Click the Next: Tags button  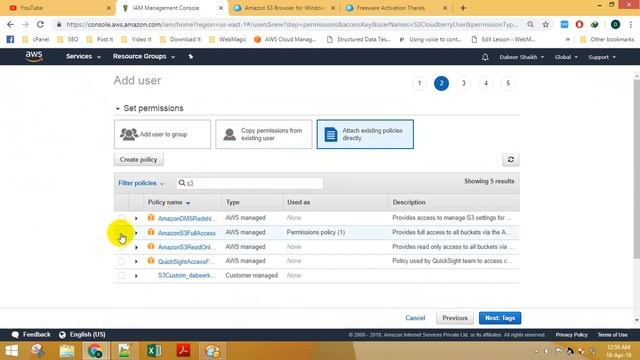pyautogui.click(x=500, y=318)
